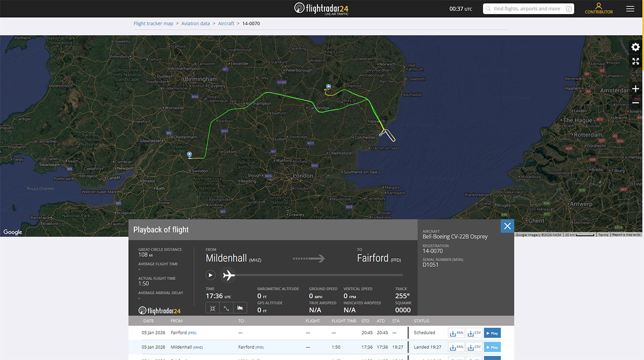Zoom out on the map
The width and height of the screenshot is (644, 360).
pos(635,103)
